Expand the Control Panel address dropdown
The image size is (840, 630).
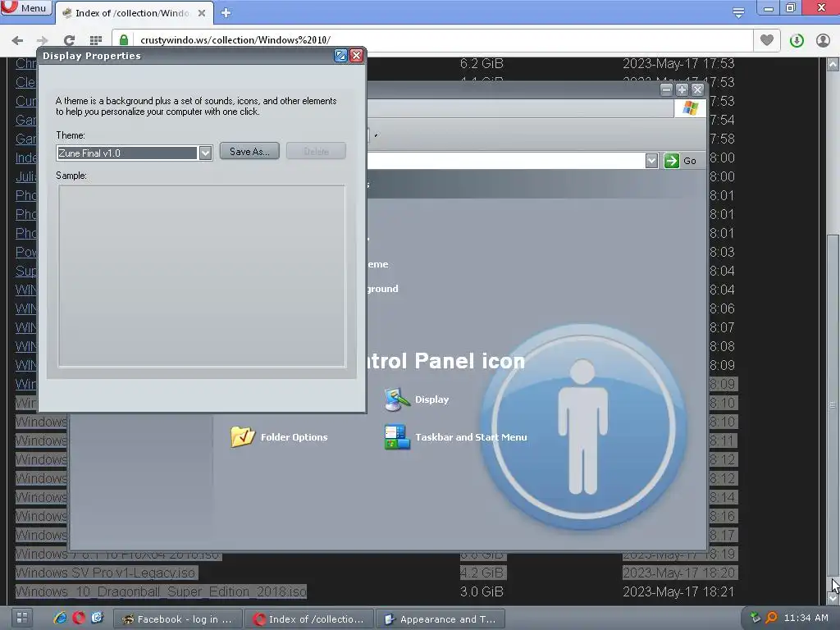[x=651, y=161]
